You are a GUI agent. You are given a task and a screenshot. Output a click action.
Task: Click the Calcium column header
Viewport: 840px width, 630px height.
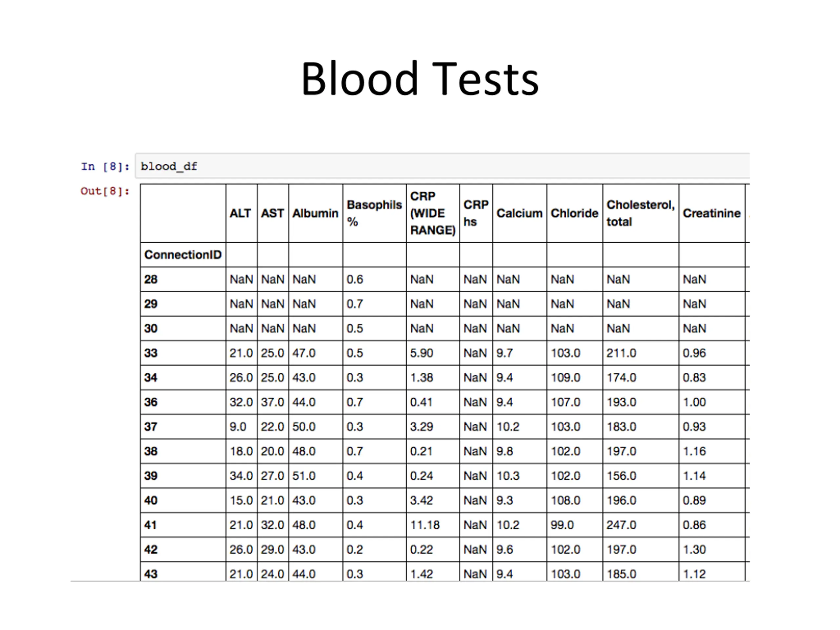(519, 213)
